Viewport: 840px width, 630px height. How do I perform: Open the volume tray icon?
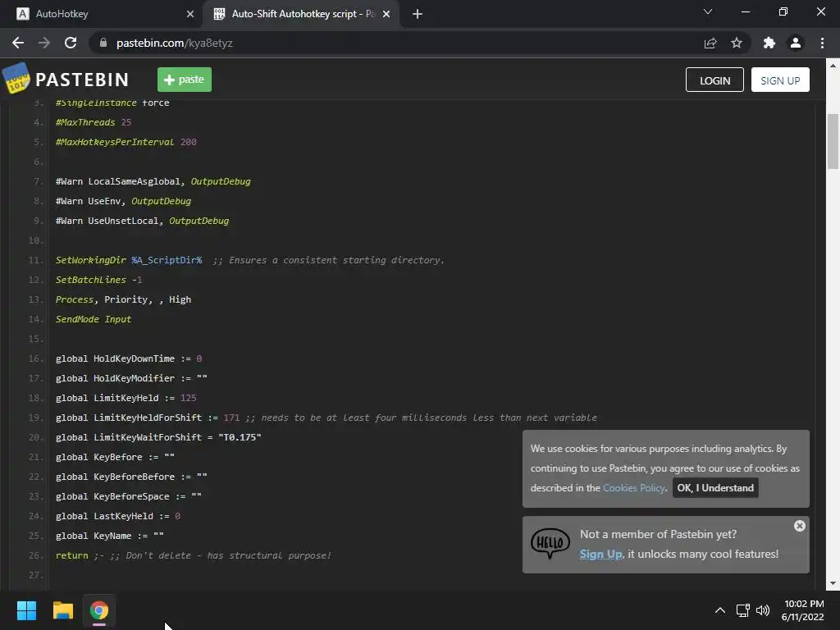[x=763, y=610]
